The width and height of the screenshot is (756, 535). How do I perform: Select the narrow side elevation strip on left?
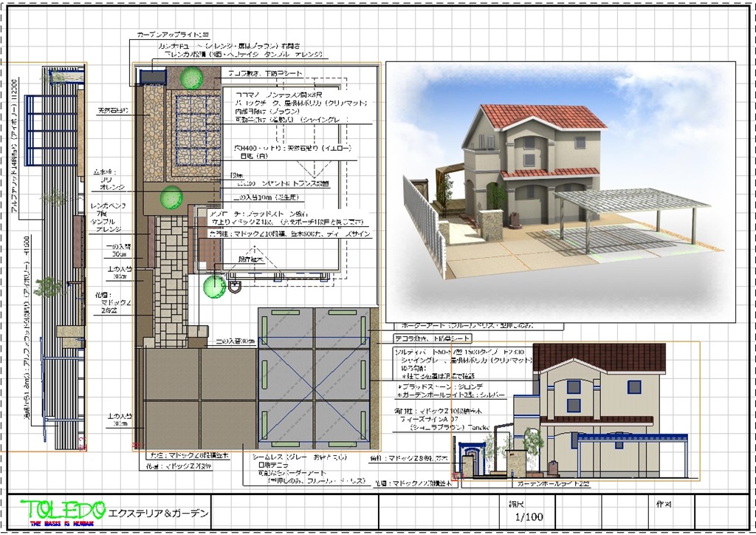tap(56, 259)
